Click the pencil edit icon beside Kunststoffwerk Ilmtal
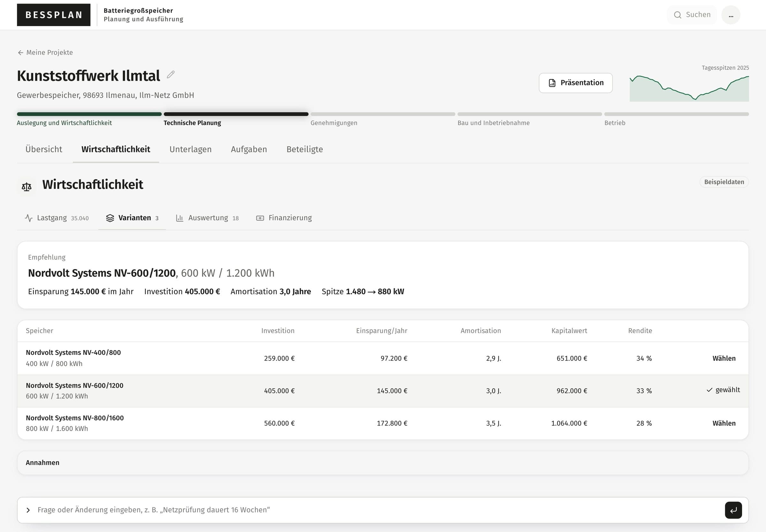Image resolution: width=766 pixels, height=532 pixels. [x=171, y=74]
